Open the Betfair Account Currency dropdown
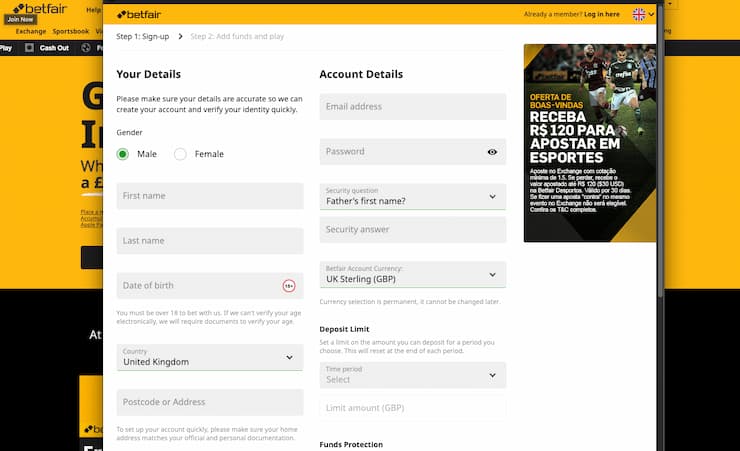Viewport: 740px width, 451px height. click(413, 275)
